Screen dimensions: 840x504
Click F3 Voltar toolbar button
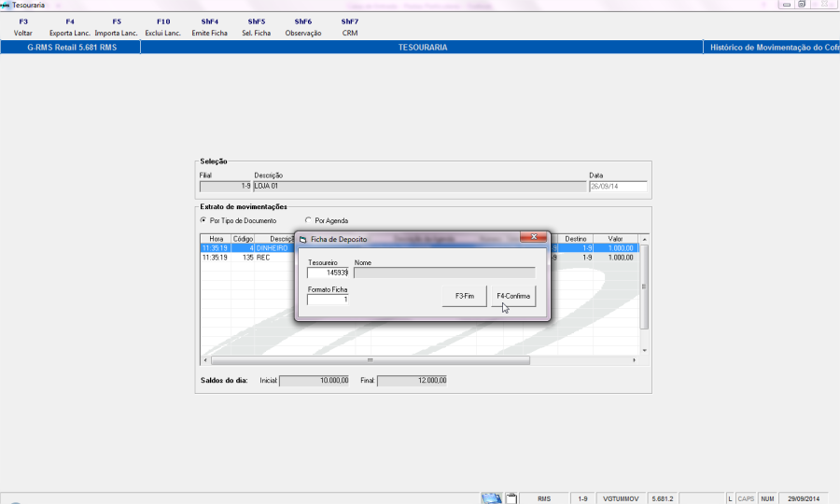[23, 27]
